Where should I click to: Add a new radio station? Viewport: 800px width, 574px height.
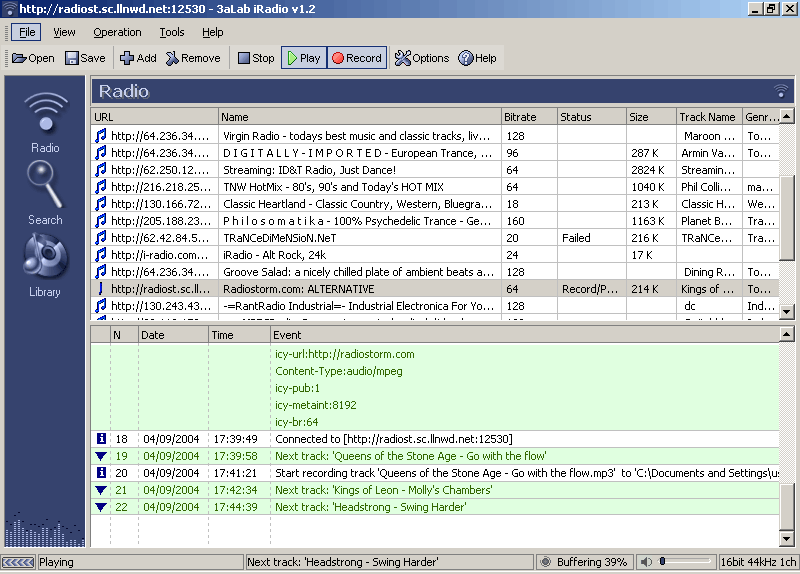[138, 58]
